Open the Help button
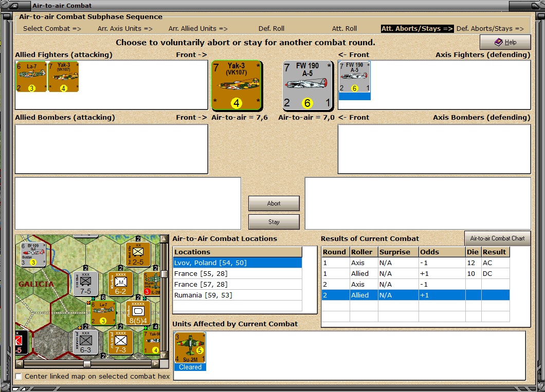Viewport: 545px width, 392px height. pyautogui.click(x=505, y=42)
